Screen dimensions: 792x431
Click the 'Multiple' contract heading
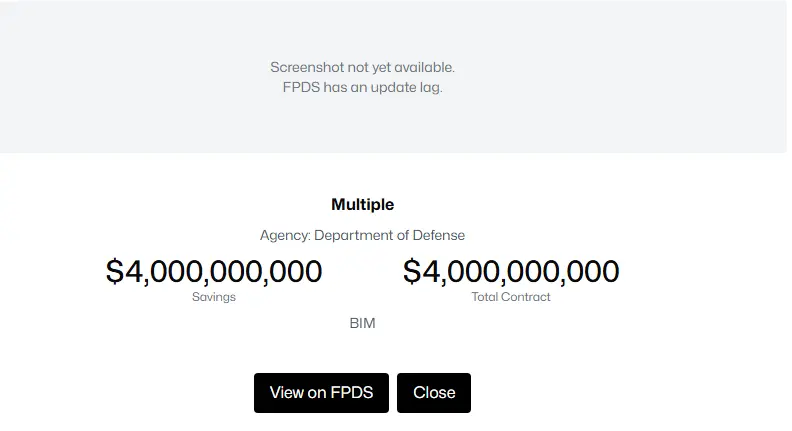(x=362, y=204)
